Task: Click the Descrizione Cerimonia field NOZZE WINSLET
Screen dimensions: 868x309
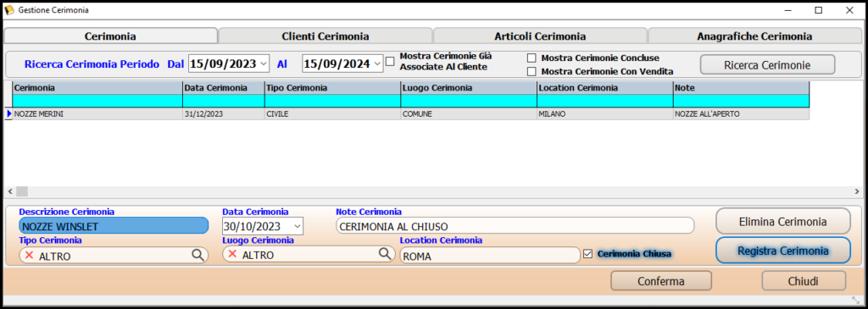Action: click(114, 225)
